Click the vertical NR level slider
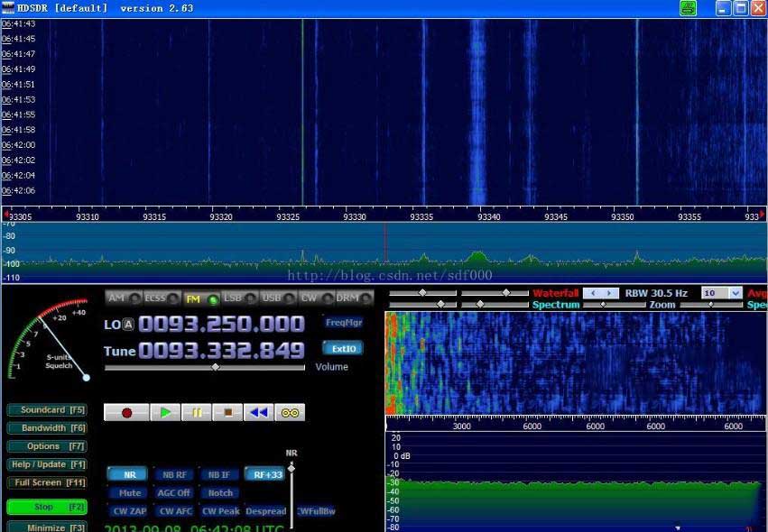Image resolution: width=768 pixels, height=532 pixels. tap(291, 494)
